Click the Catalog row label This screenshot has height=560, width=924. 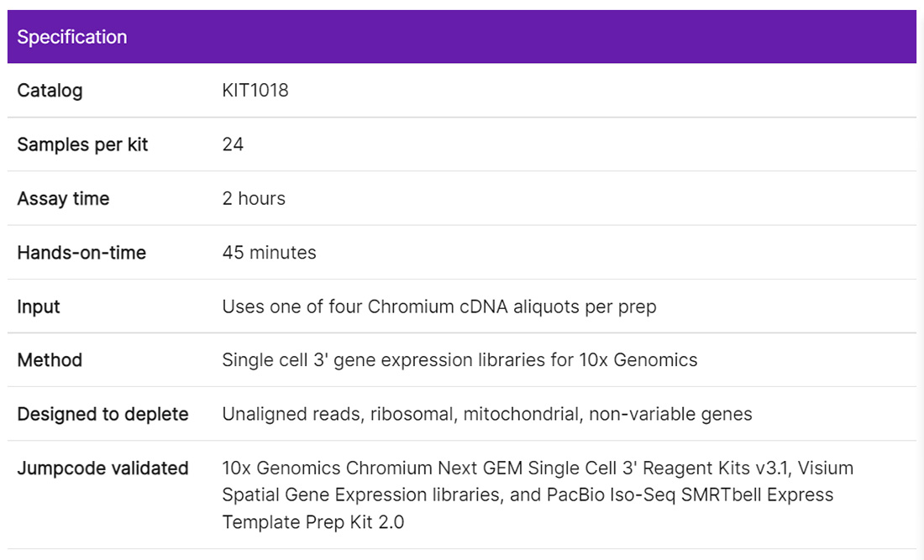click(x=50, y=91)
